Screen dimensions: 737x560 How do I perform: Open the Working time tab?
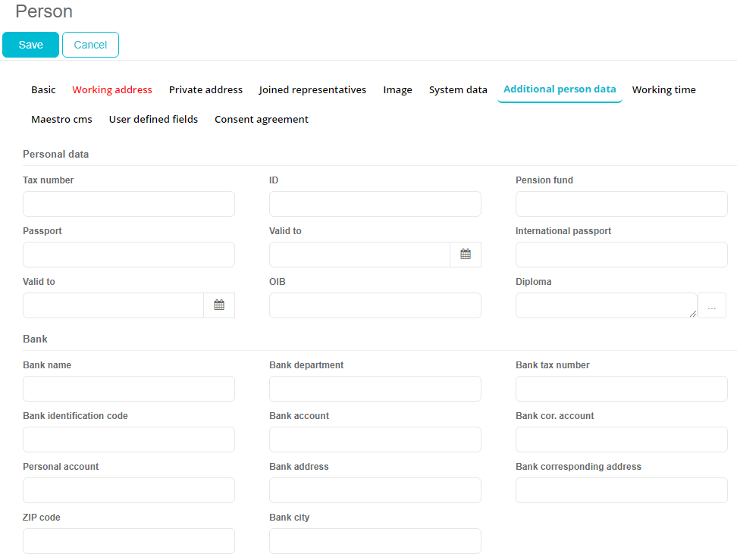(x=663, y=89)
